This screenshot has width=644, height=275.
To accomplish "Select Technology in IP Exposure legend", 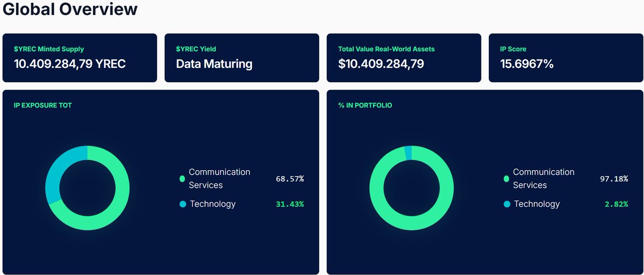I will [x=213, y=204].
